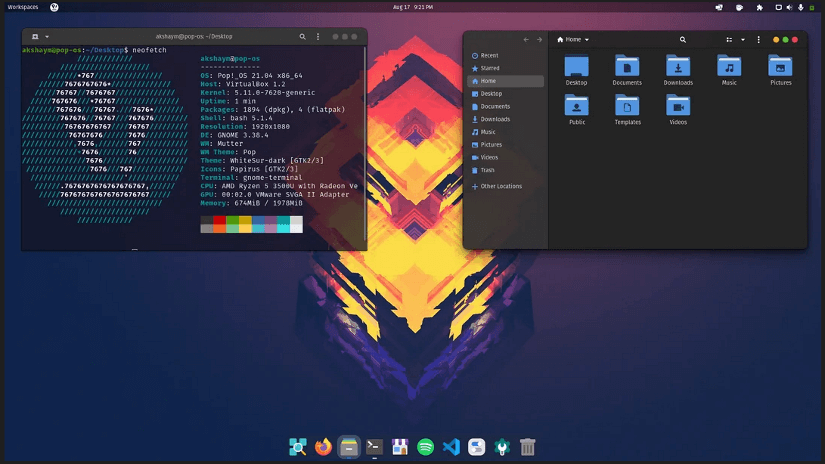This screenshot has height=464, width=825.
Task: Expand the Home path dropdown in Files
Action: coord(574,39)
